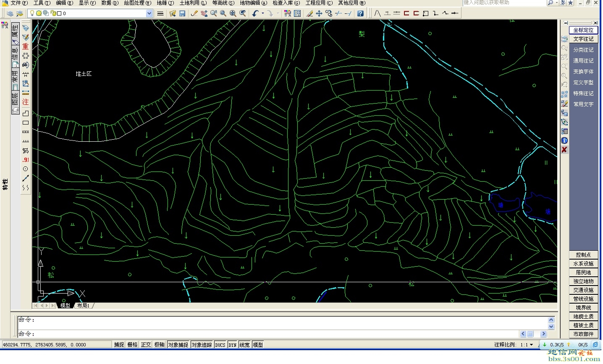Open the 居民地 category

point(583,273)
